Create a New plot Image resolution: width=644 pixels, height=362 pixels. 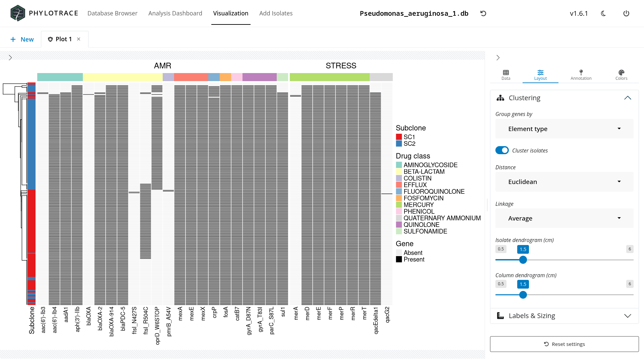click(22, 39)
